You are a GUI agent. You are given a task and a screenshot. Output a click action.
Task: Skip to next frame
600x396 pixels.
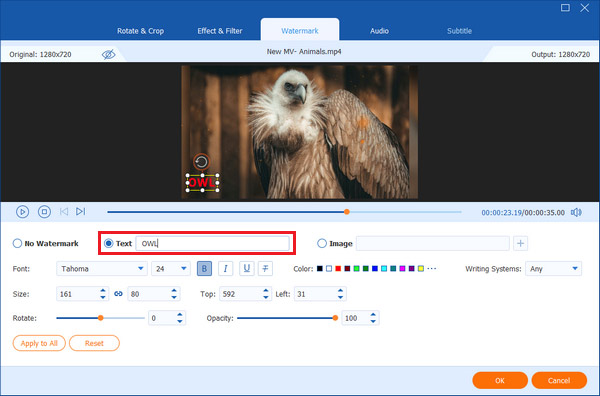pos(80,212)
